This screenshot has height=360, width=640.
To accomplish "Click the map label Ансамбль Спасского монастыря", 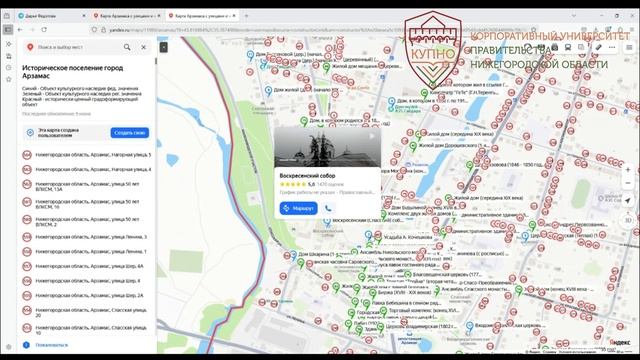I will [x=476, y=289].
